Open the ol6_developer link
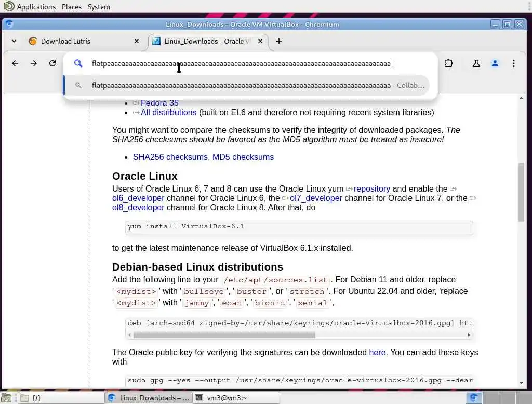This screenshot has width=532, height=404. click(x=138, y=198)
